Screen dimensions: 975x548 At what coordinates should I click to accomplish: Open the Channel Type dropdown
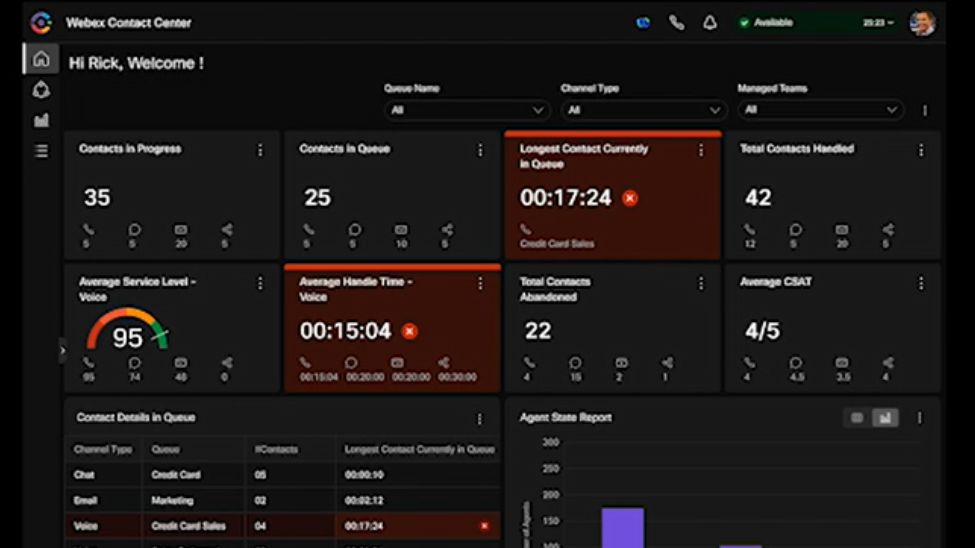coord(644,110)
